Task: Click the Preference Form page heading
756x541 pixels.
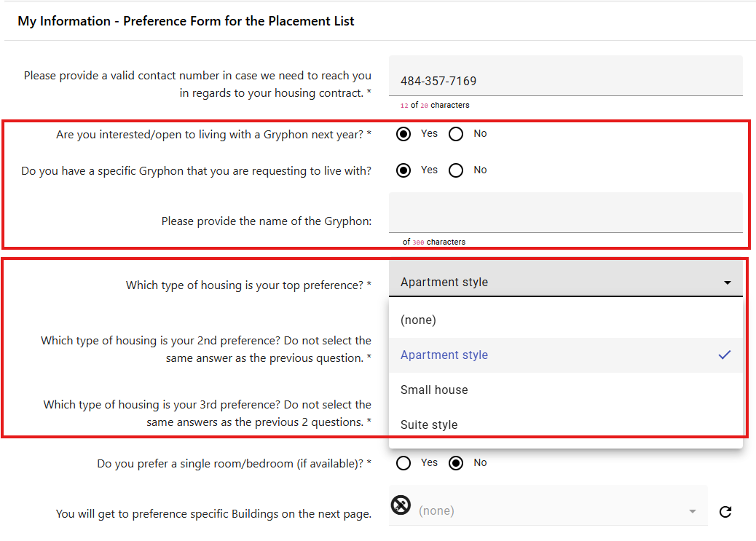Action: pos(186,21)
